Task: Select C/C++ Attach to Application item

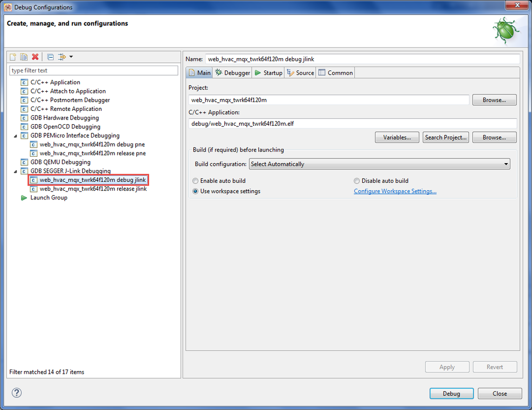Action: point(68,91)
